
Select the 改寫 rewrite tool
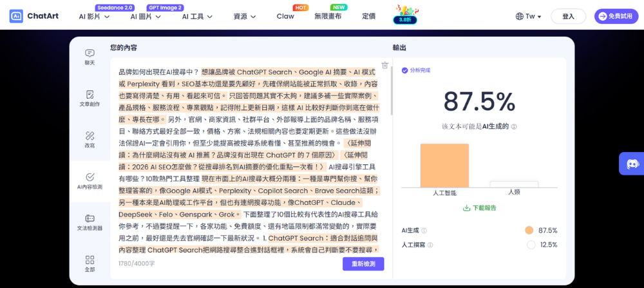(x=90, y=140)
